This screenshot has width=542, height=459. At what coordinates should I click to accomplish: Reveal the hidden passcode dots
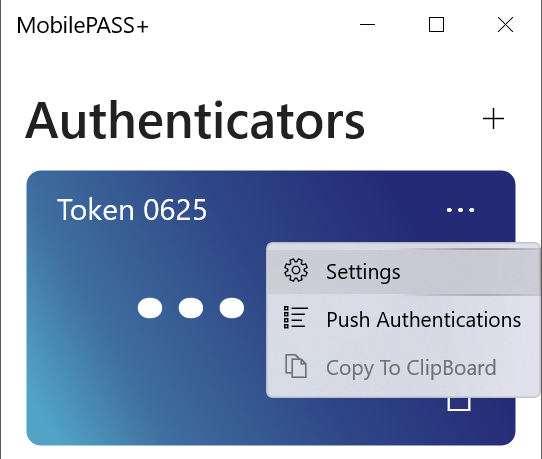point(191,308)
